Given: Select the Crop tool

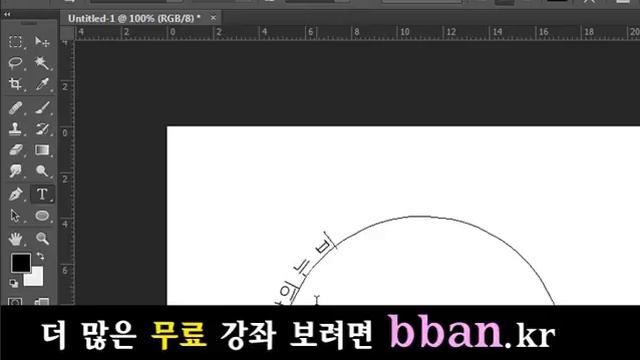Looking at the screenshot, I should 16,84.
